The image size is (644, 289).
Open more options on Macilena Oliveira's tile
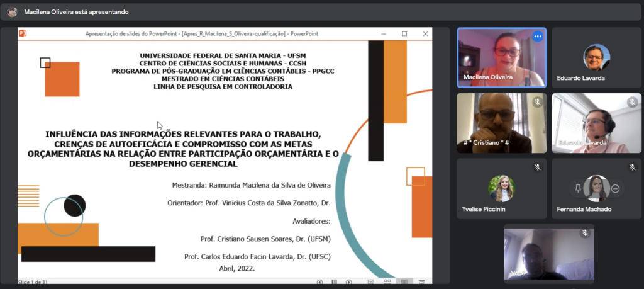pyautogui.click(x=537, y=37)
